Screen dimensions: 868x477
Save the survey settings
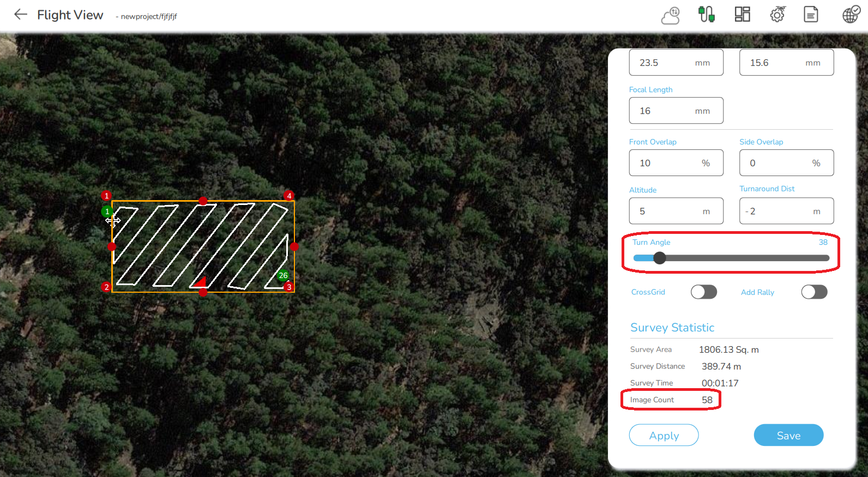788,435
